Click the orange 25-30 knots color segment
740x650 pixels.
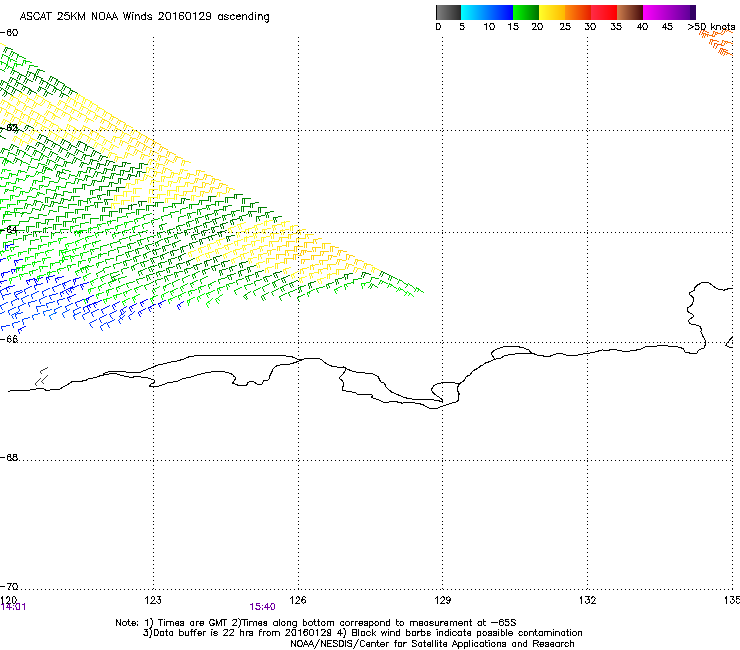[x=578, y=12]
